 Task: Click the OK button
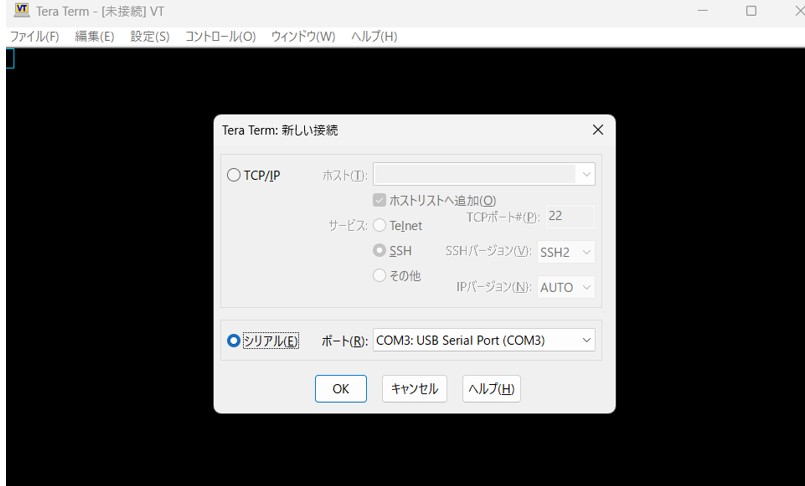click(341, 388)
